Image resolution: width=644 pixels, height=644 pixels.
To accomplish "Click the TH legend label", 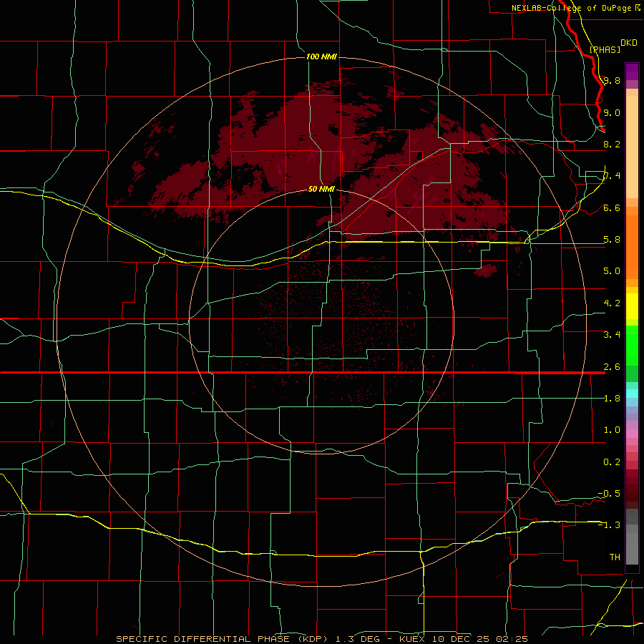I will coord(615,557).
